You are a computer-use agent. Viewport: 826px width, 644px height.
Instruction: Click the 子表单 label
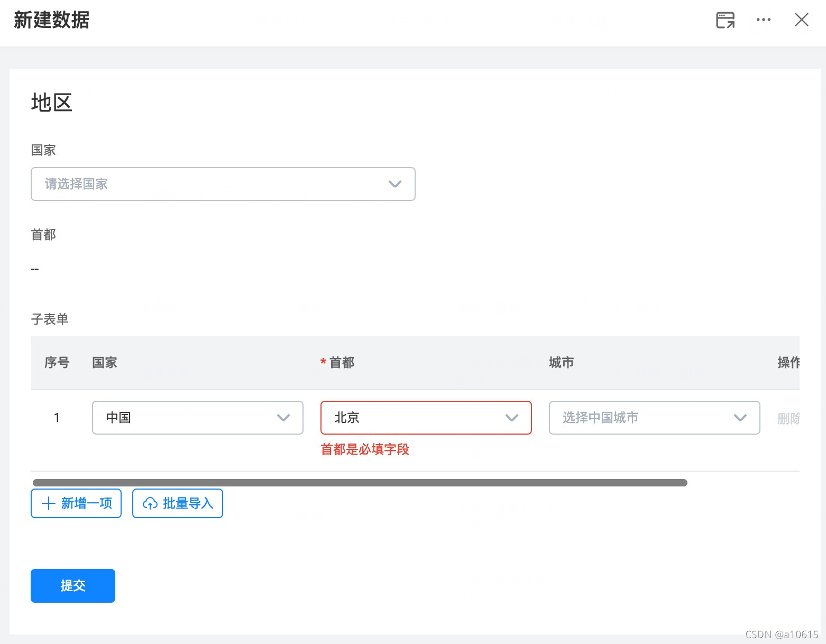50,319
